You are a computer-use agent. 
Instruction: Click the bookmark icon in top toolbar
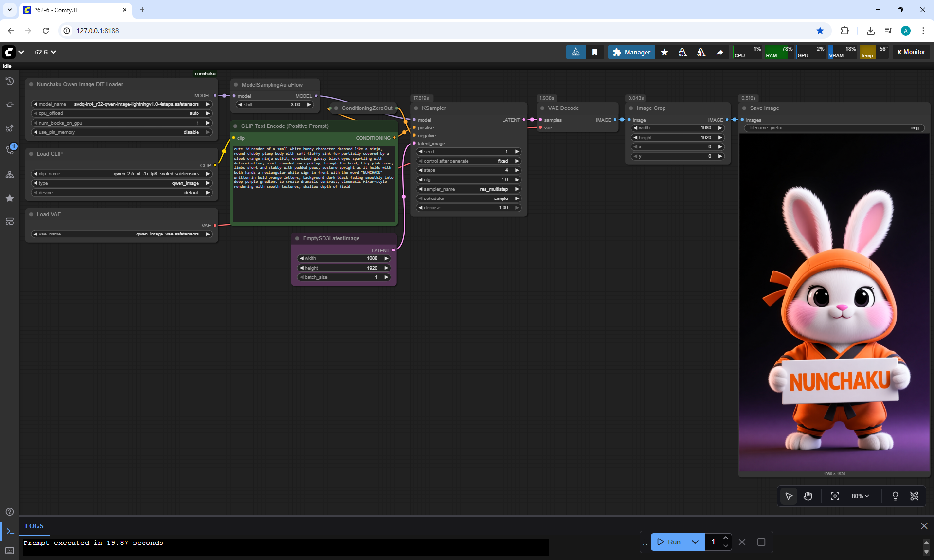pyautogui.click(x=594, y=52)
